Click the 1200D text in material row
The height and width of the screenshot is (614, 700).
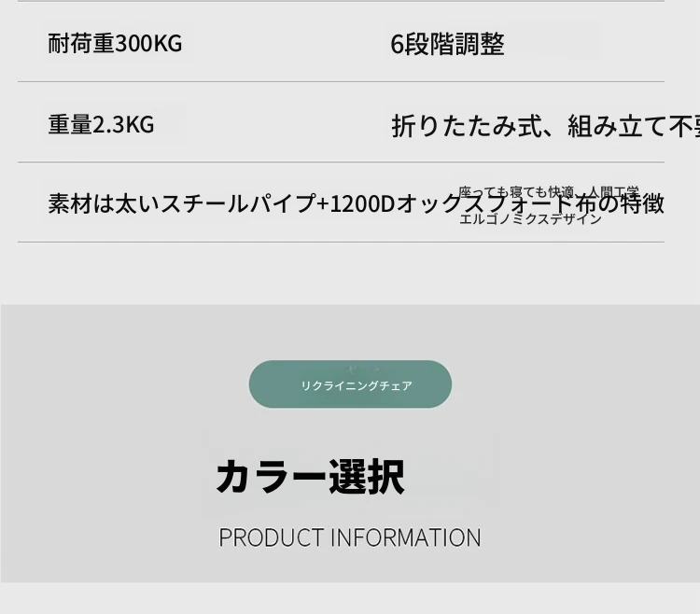(362, 204)
